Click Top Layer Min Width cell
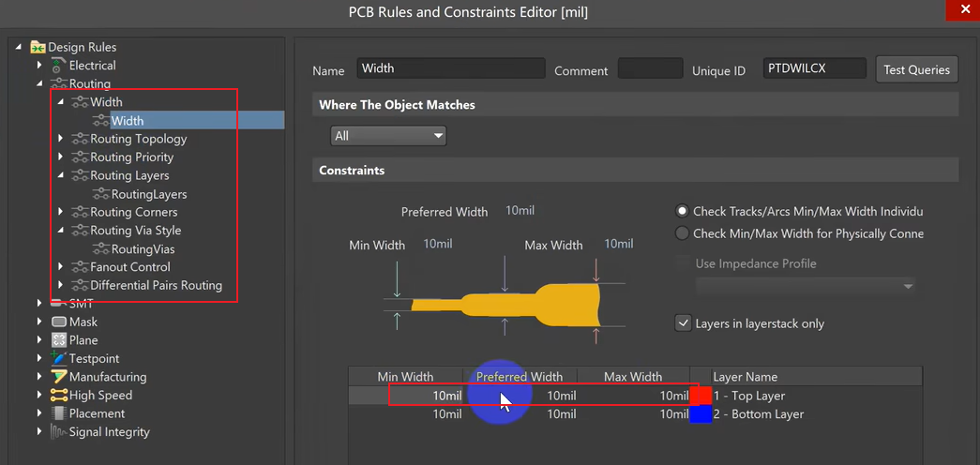 pos(406,396)
